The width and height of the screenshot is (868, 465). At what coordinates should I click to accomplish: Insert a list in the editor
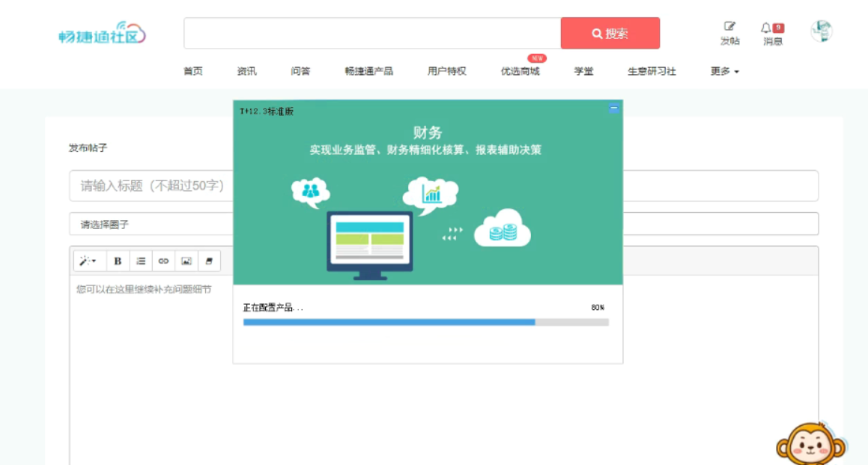[141, 261]
